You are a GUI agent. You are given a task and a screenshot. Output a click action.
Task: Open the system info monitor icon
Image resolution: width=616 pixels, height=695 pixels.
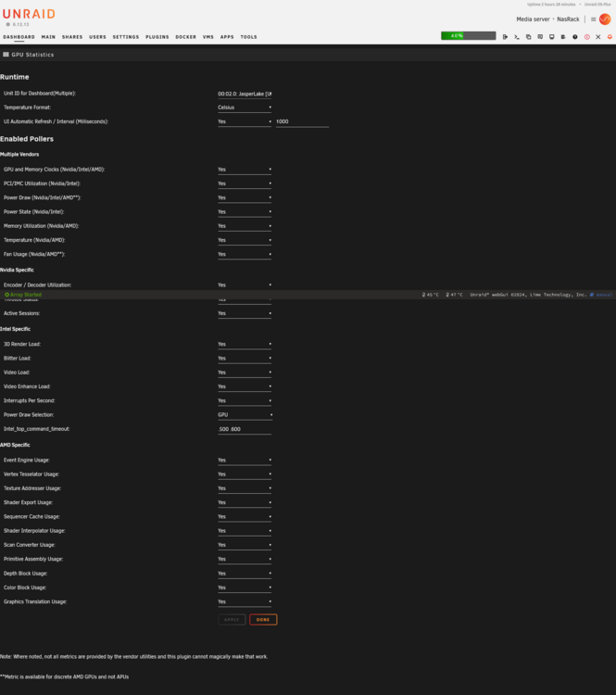(x=552, y=37)
